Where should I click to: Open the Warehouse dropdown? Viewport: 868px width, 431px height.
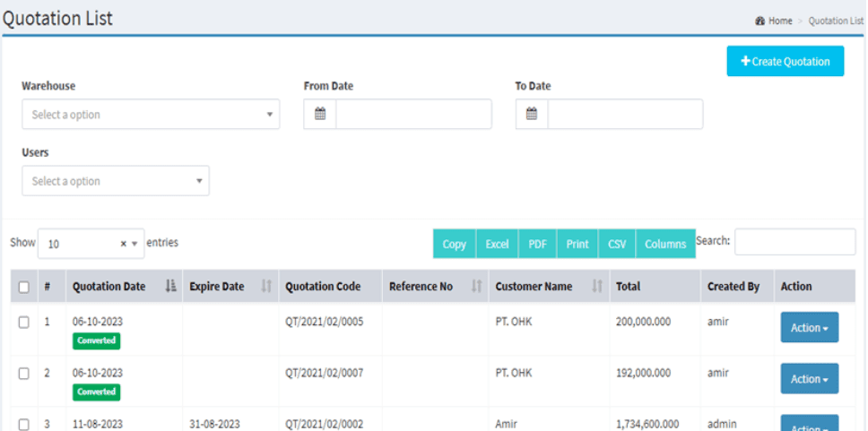tap(151, 114)
